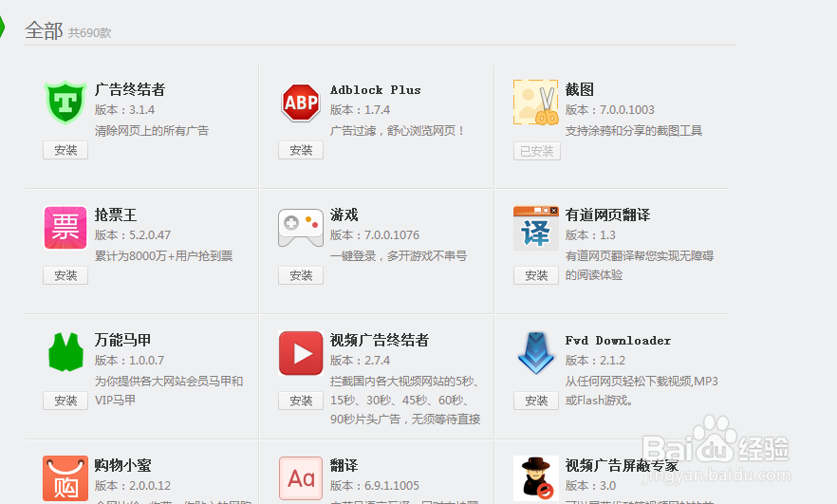Click the 视频广告屏蔽专家 spy icon

click(x=536, y=478)
